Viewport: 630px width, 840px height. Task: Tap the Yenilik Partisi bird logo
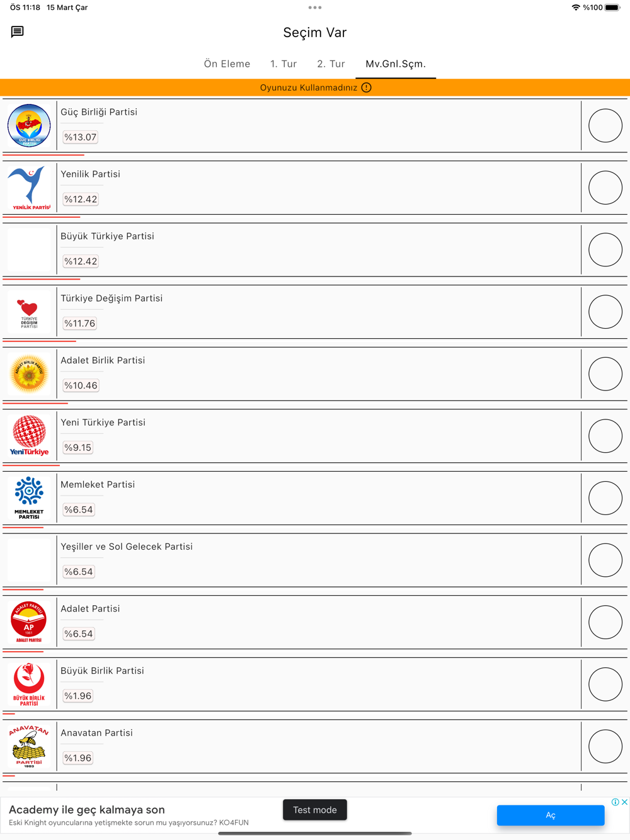(29, 188)
